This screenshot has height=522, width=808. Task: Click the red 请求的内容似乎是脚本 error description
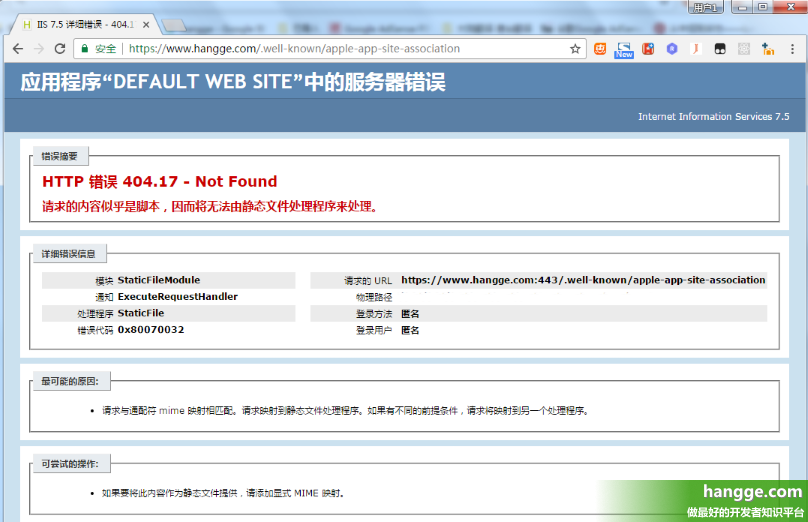tap(211, 207)
